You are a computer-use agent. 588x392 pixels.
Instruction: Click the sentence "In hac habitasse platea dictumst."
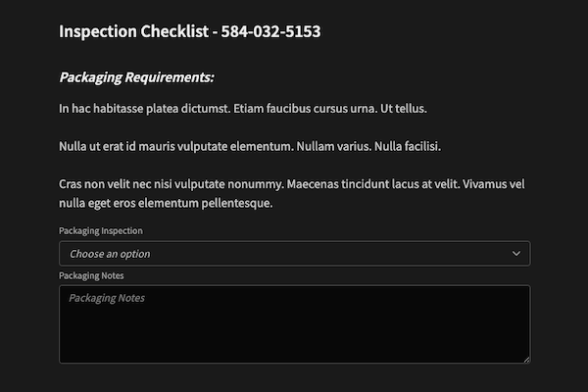click(x=145, y=109)
